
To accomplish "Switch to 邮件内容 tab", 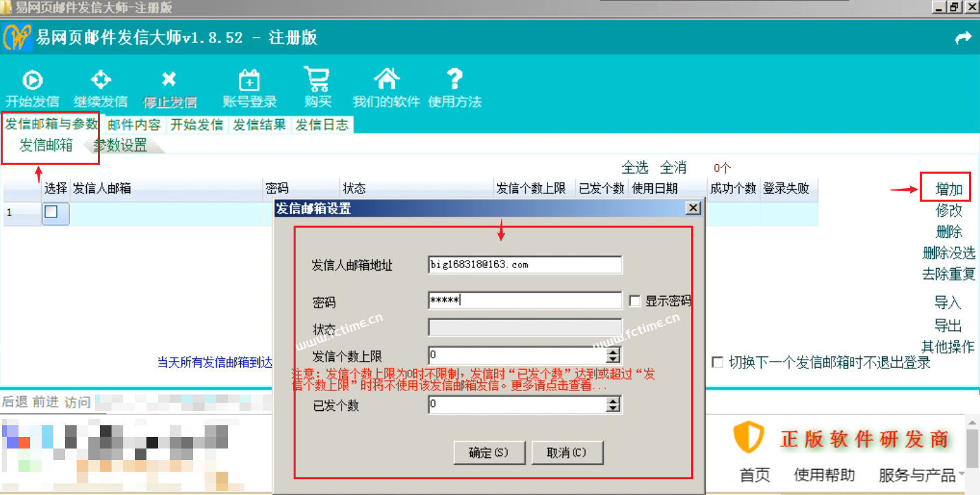I will click(135, 125).
